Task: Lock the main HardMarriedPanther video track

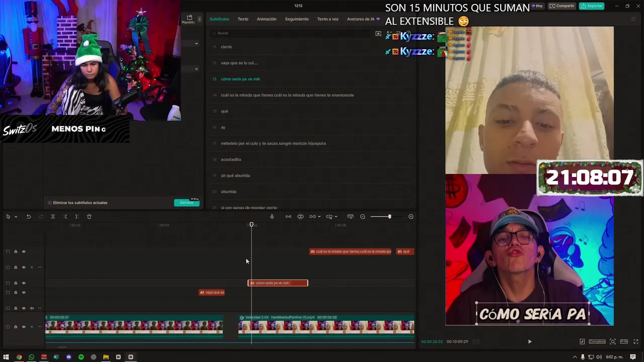Action: click(16, 327)
